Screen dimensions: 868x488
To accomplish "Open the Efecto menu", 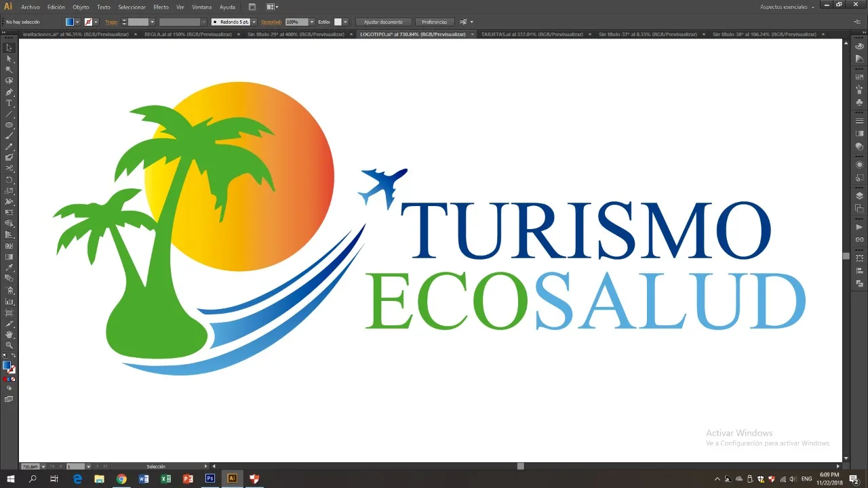I will [161, 7].
